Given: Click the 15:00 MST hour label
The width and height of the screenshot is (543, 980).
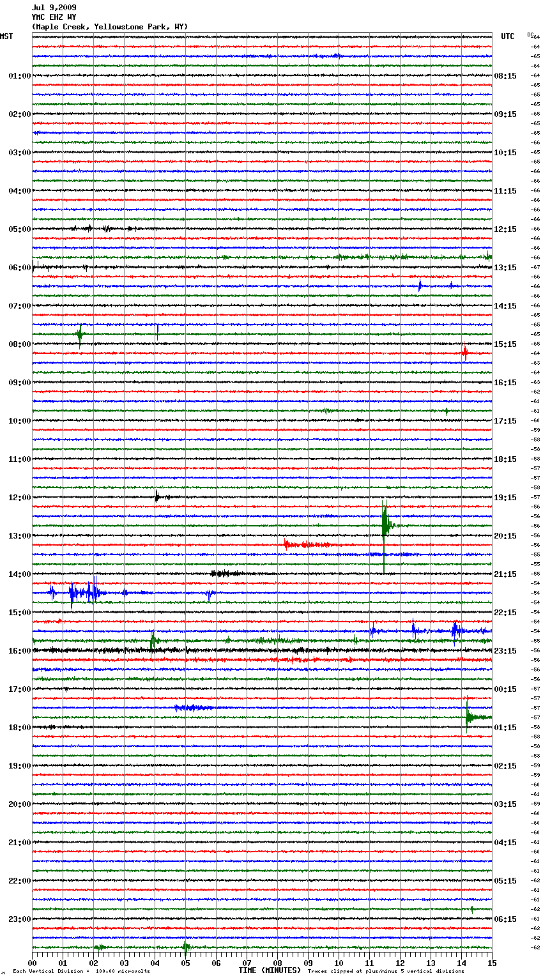Looking at the screenshot, I should tap(20, 613).
